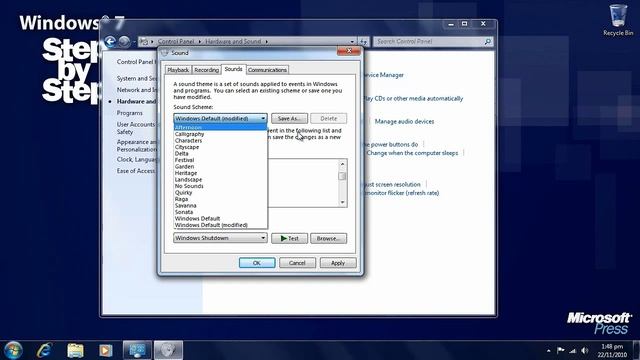Image resolution: width=640 pixels, height=360 pixels.
Task: Open Programs category in Control Panel sidebar
Action: click(129, 113)
